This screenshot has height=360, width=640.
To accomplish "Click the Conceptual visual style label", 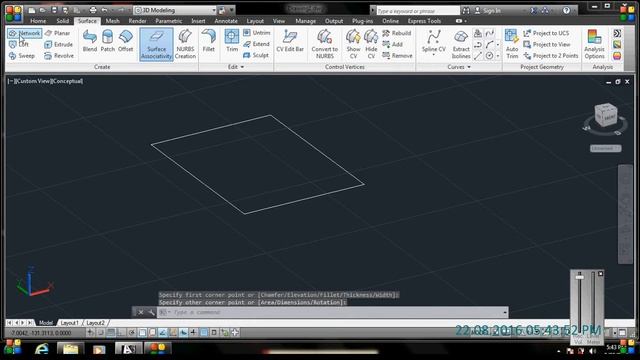I will [x=67, y=81].
